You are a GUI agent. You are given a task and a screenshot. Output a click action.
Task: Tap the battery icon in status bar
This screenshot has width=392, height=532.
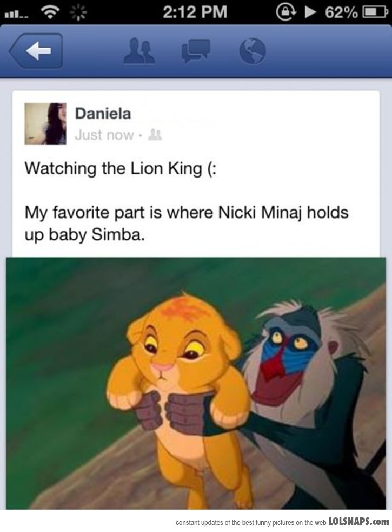pyautogui.click(x=375, y=12)
